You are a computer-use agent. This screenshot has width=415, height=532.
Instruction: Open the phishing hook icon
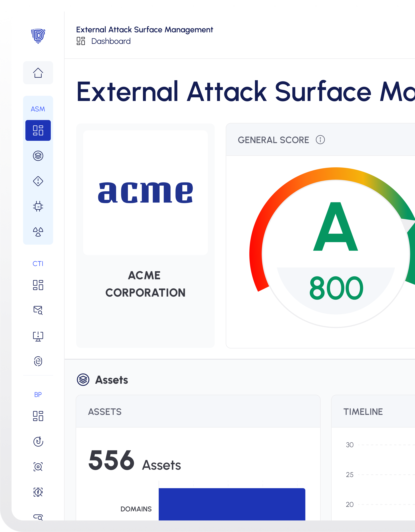tap(38, 441)
